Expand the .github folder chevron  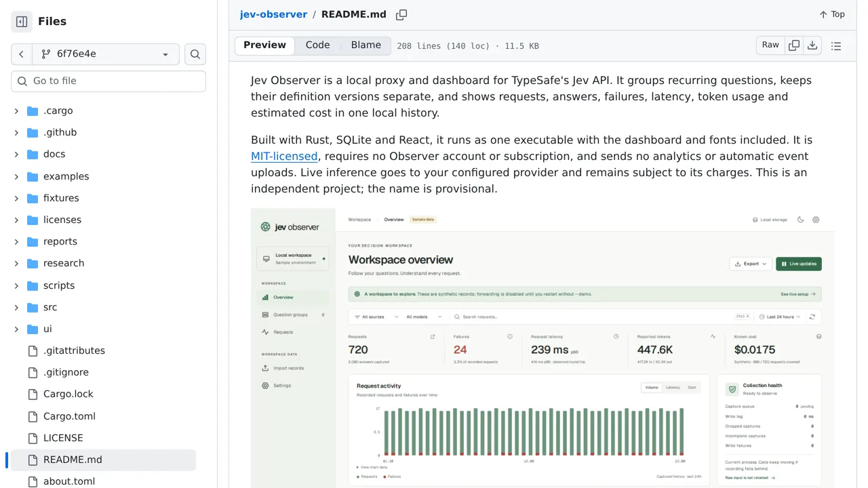pos(16,132)
